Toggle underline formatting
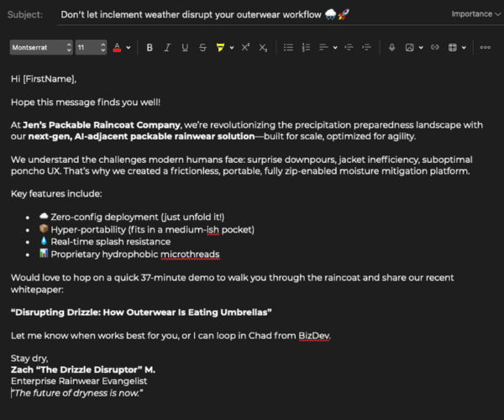 pyautogui.click(x=185, y=48)
